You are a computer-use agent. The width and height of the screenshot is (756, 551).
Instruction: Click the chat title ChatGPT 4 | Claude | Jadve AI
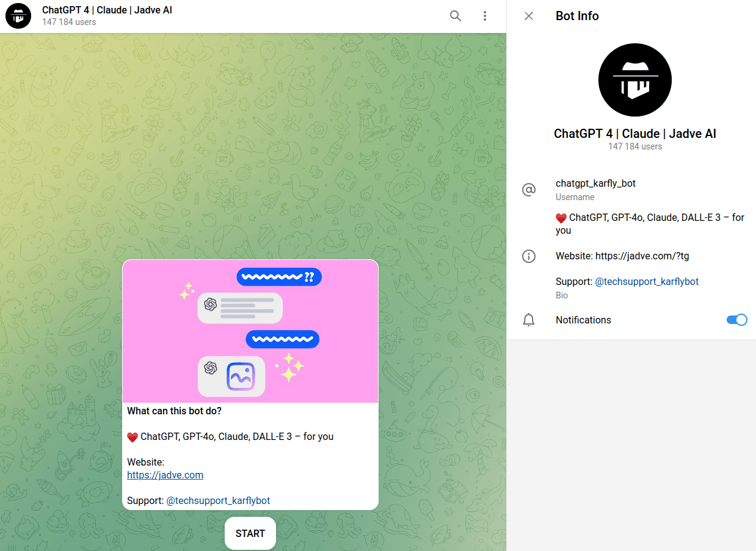pyautogui.click(x=107, y=10)
